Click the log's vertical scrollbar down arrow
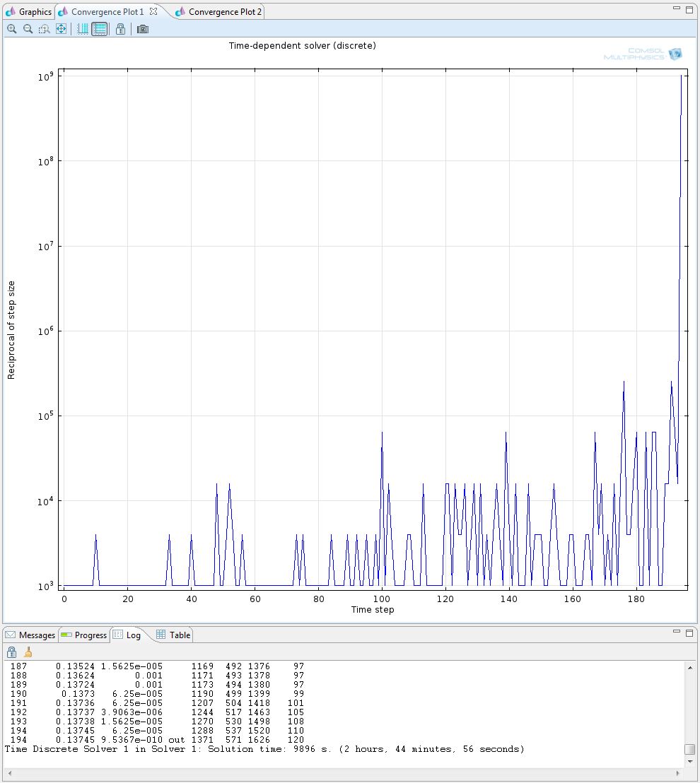 point(690,762)
